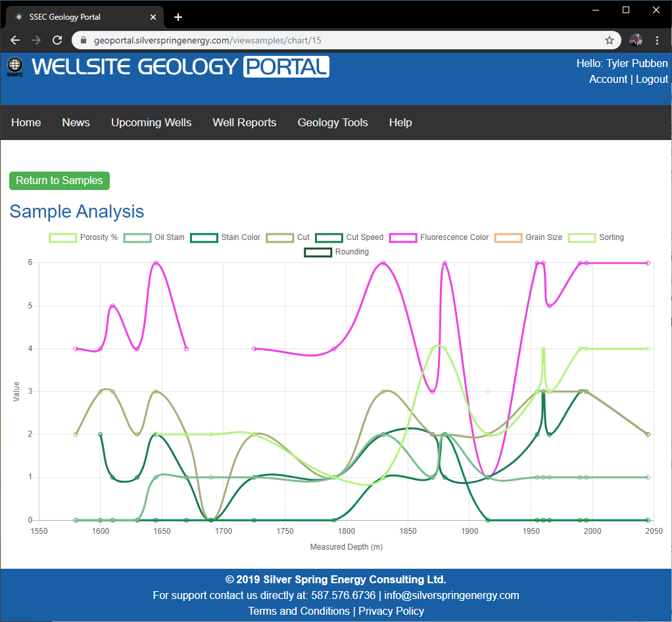Viewport: 672px width, 622px height.
Task: Click the support email info@silverspringenergy.com
Action: (x=451, y=595)
